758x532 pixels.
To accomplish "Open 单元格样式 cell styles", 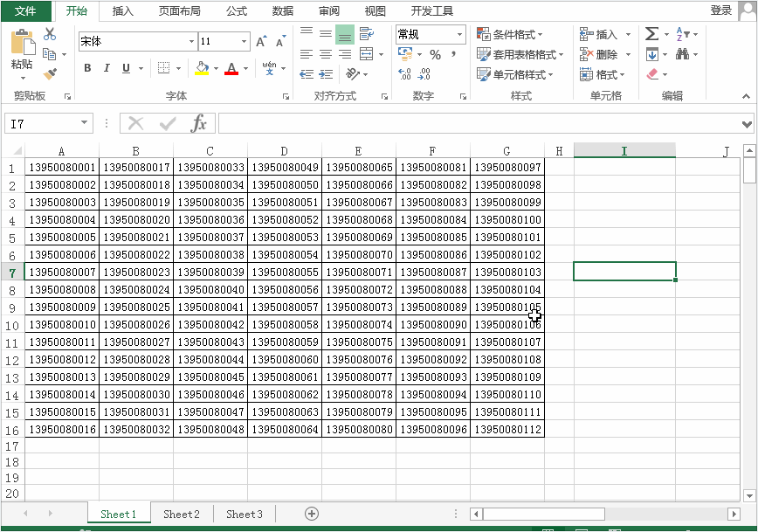I will click(515, 74).
